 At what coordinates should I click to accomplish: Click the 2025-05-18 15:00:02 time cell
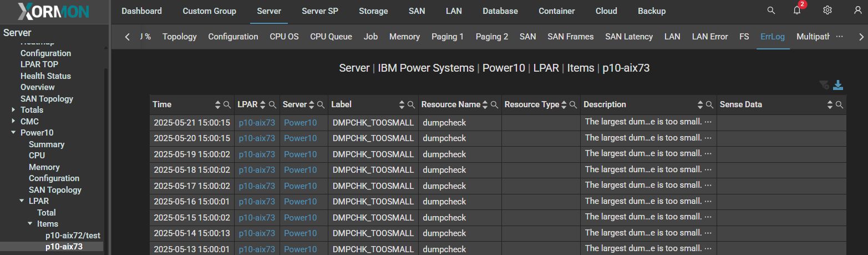pos(191,169)
